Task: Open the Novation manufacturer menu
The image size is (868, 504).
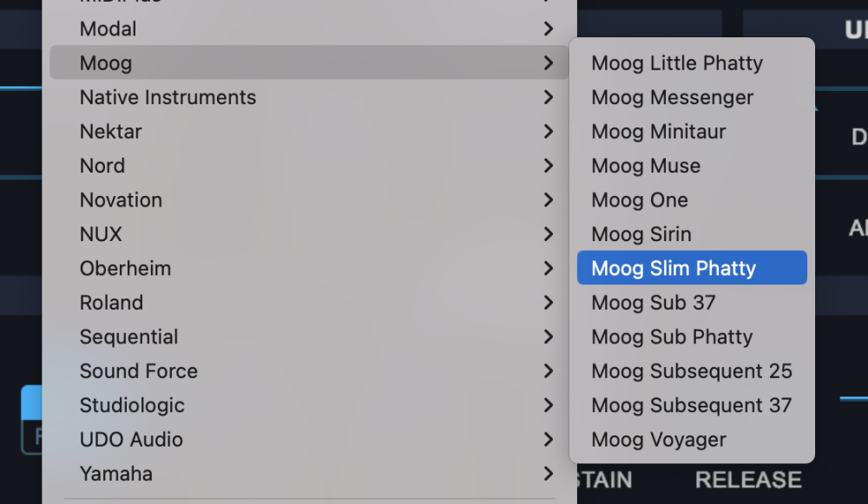Action: tap(121, 200)
